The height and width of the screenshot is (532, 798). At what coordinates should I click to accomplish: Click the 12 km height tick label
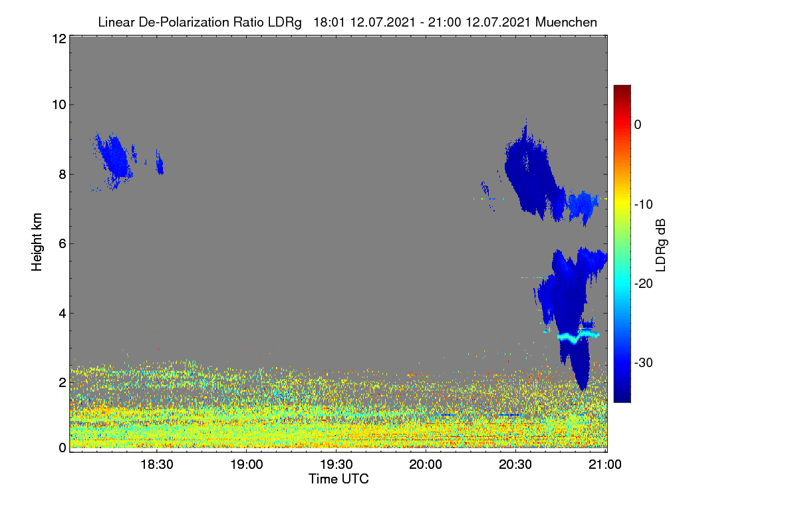[x=58, y=39]
